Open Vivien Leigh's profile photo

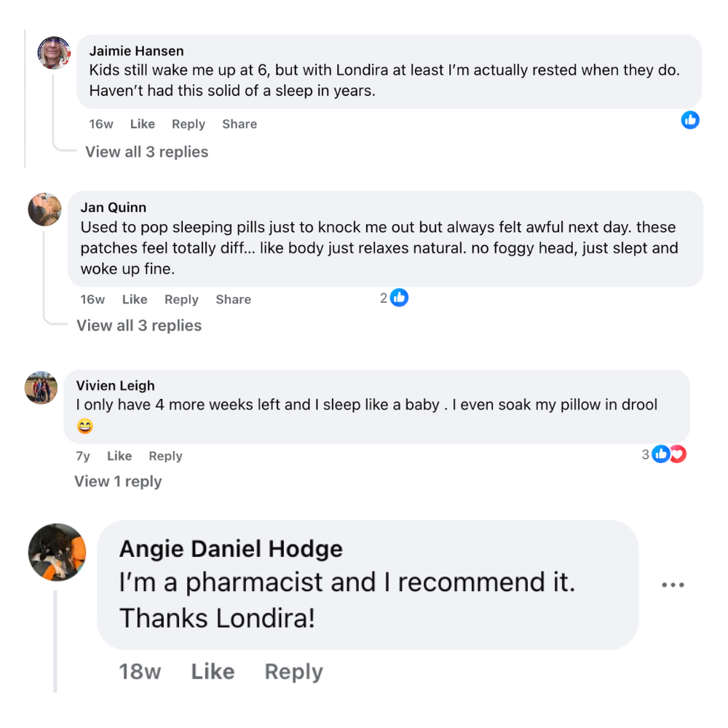41,387
